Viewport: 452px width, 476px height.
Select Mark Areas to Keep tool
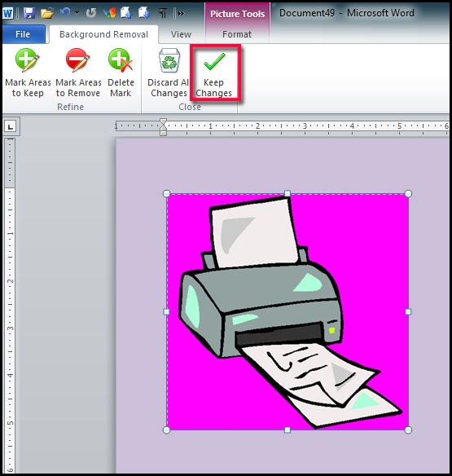(x=28, y=73)
